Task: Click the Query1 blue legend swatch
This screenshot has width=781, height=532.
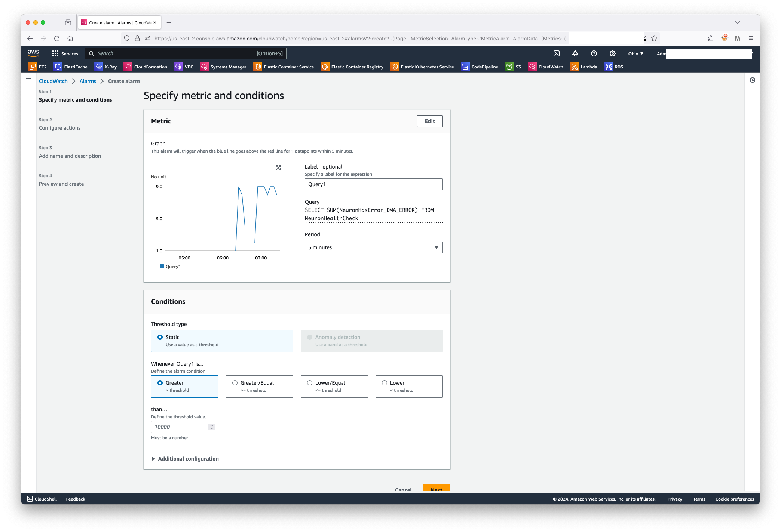Action: (162, 266)
